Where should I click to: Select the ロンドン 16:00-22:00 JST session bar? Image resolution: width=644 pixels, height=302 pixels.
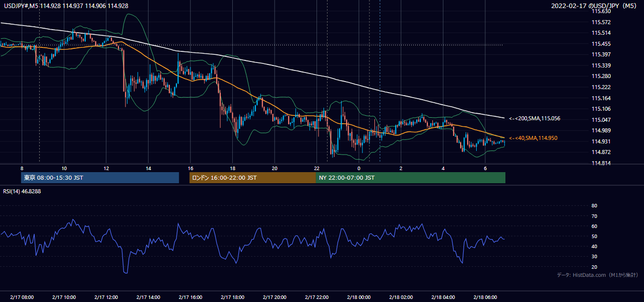coord(252,178)
